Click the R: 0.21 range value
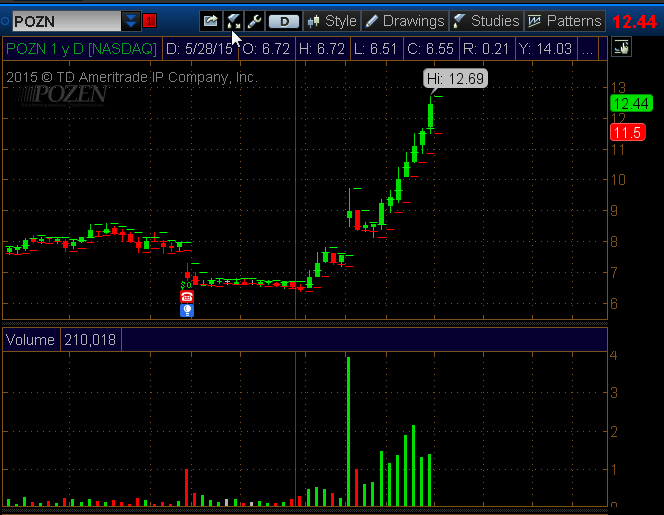Image resolution: width=664 pixels, height=515 pixels. click(486, 49)
